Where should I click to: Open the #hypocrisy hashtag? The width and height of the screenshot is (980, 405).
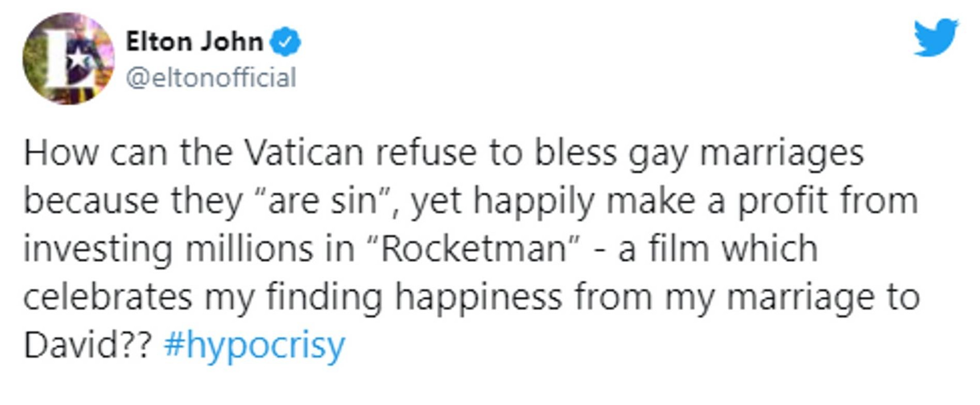[x=254, y=345]
